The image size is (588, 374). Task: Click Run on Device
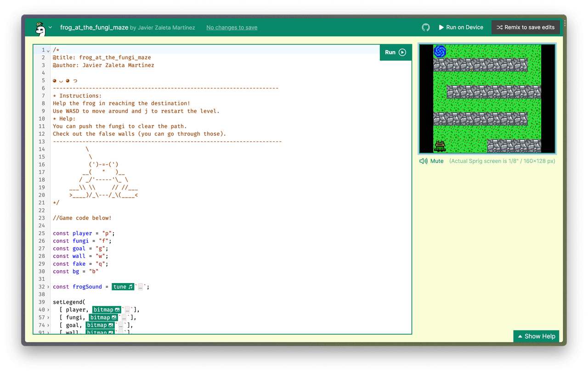pyautogui.click(x=461, y=28)
